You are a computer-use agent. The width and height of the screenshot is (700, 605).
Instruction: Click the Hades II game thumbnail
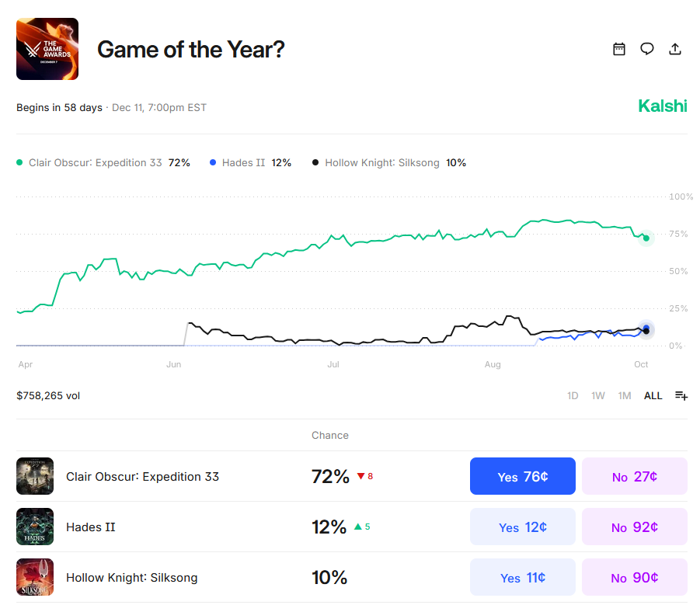[35, 527]
